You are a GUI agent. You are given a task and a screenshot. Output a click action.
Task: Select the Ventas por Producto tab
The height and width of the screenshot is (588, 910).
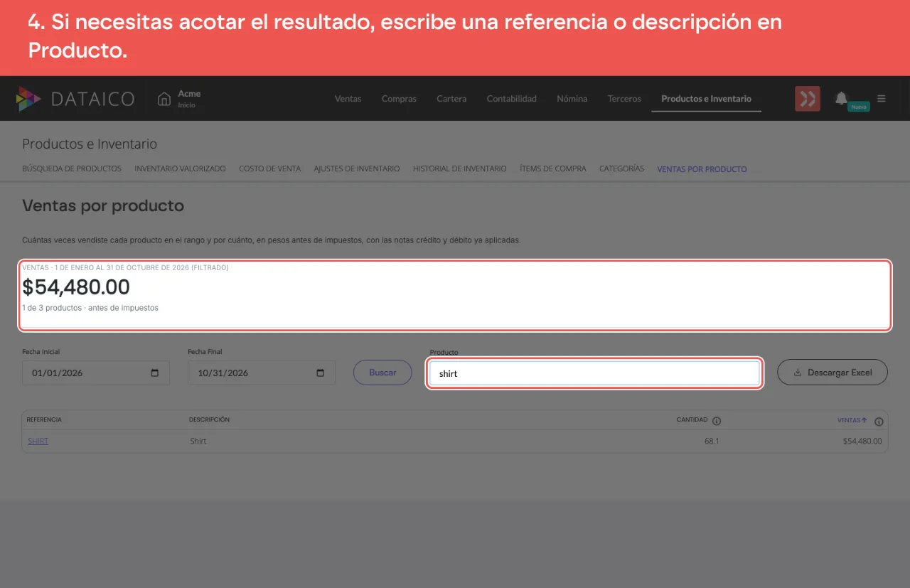click(x=702, y=169)
